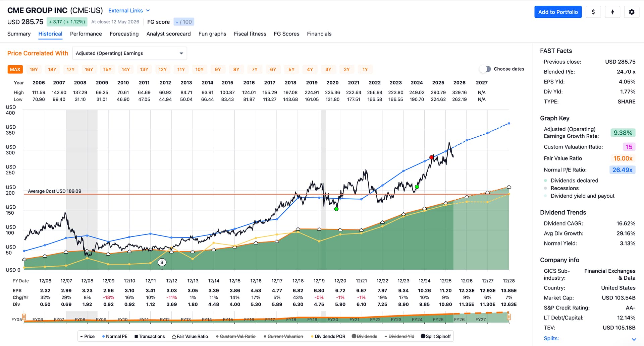Click green transaction dot near 12/19
This screenshot has height=346, width=644.
(336, 209)
